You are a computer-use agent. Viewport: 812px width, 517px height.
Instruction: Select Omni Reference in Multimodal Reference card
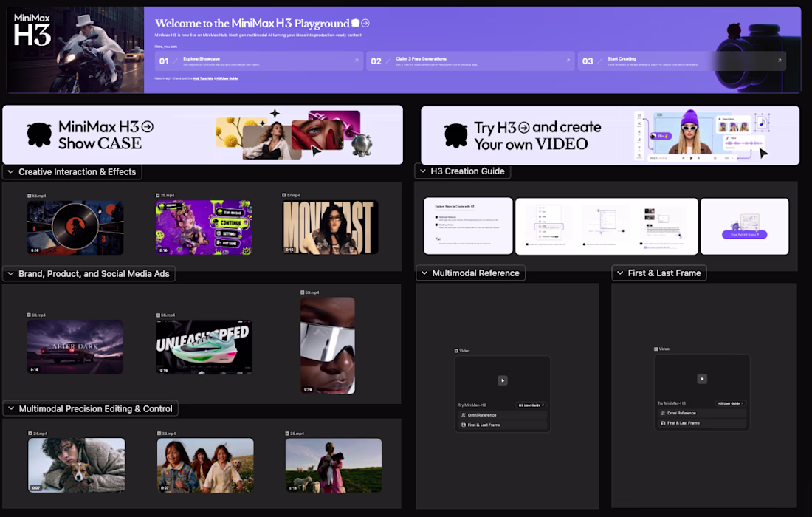point(502,415)
